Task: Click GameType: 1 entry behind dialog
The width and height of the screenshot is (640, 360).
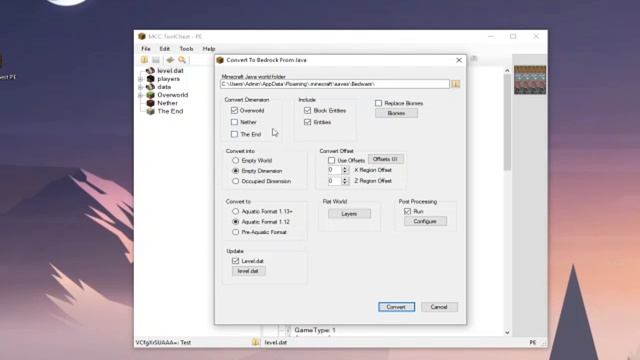Action: [x=315, y=330]
